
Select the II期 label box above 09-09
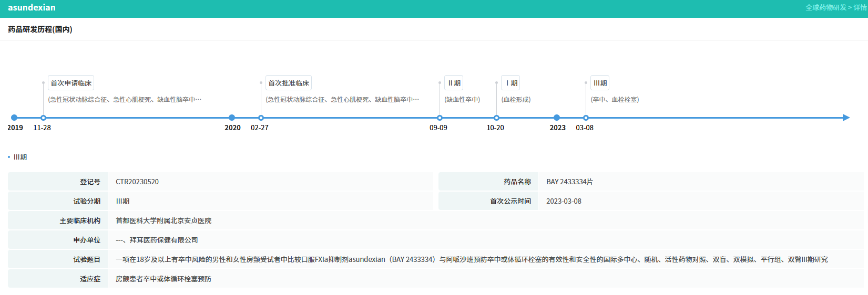pos(454,83)
